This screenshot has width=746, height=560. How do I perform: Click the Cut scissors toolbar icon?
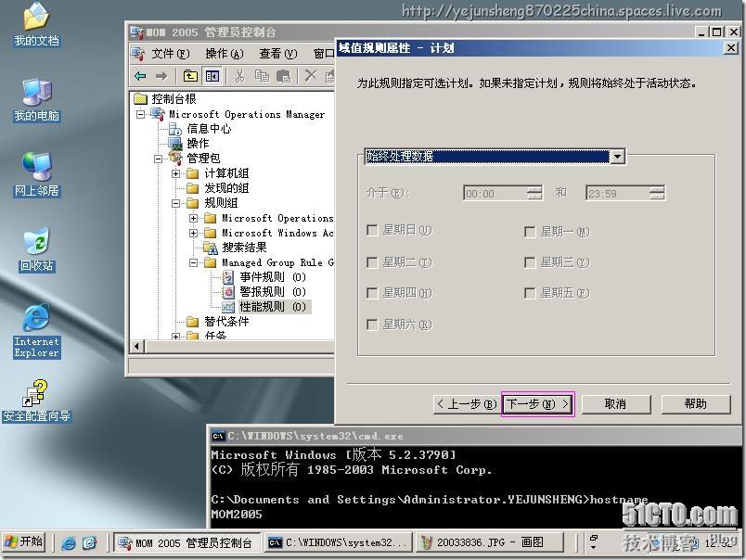[239, 76]
